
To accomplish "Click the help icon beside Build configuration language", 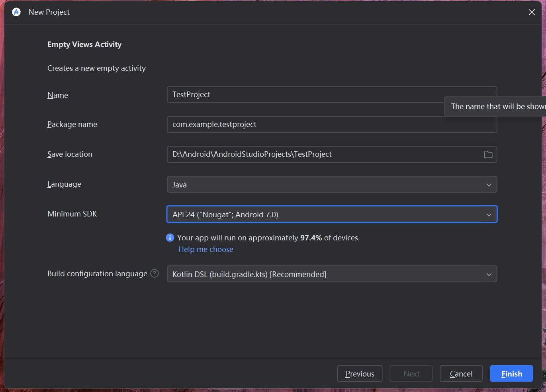I will [x=155, y=273].
